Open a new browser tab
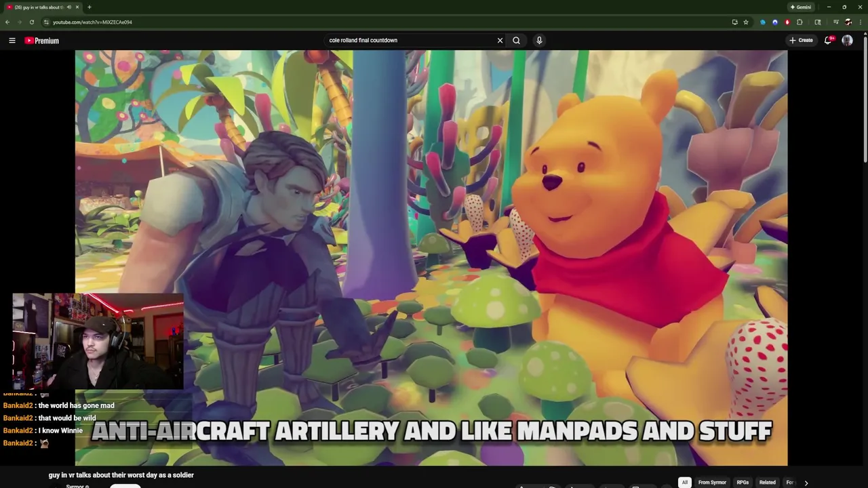 click(90, 7)
